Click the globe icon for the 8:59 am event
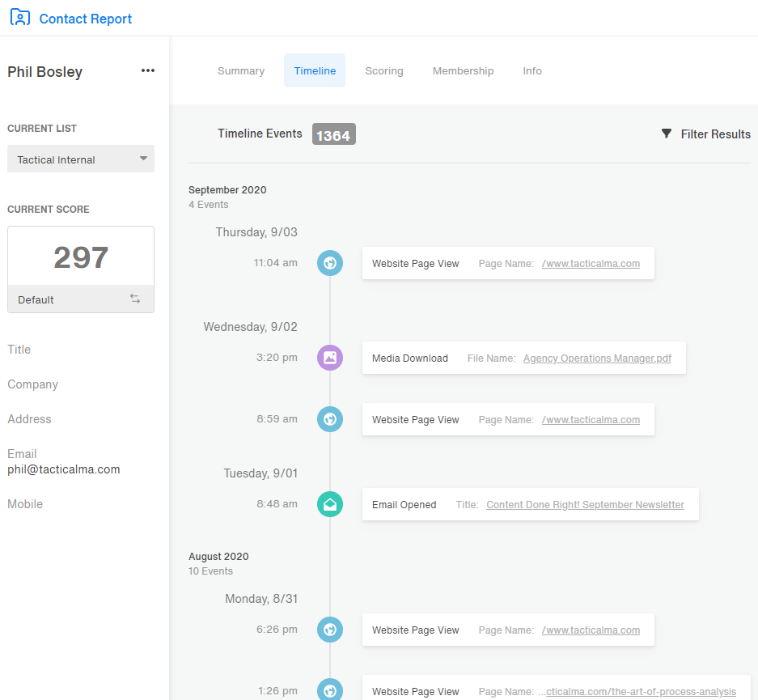 point(330,419)
